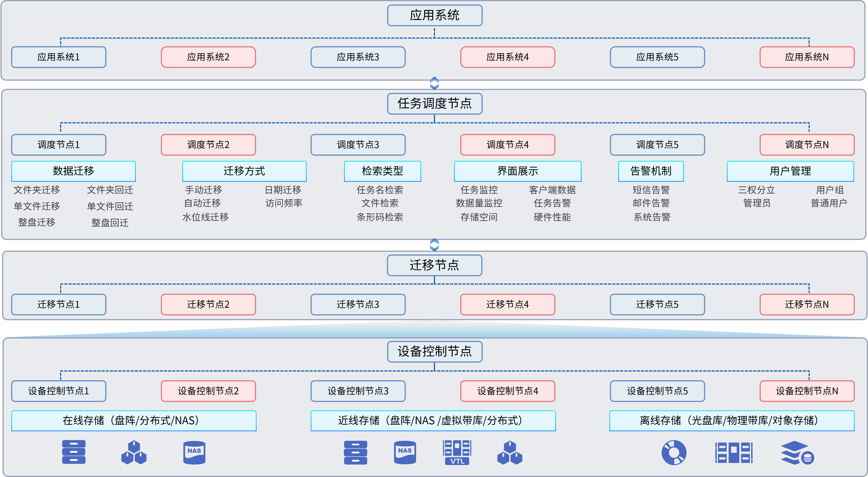Click the 设备控制节点3 box

click(358, 391)
